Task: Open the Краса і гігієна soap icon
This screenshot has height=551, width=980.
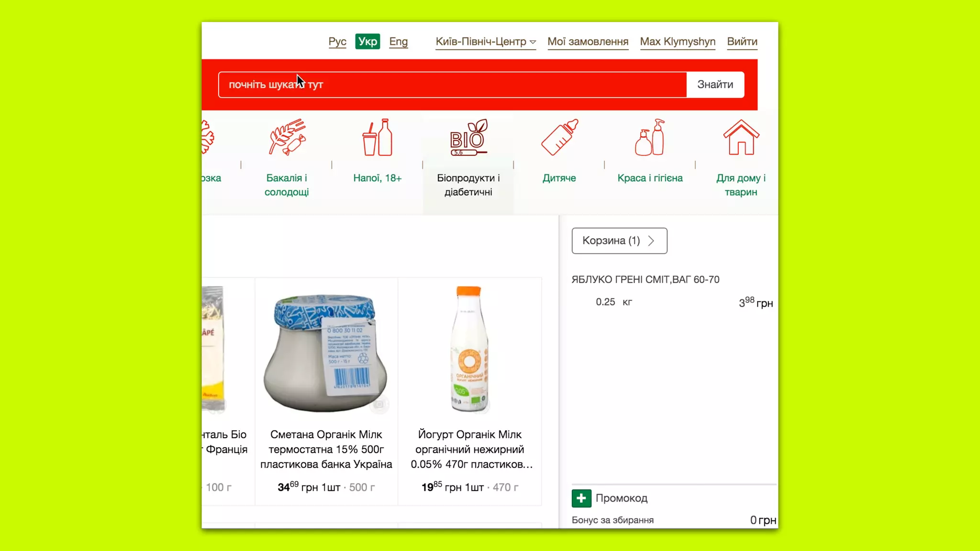Action: click(650, 137)
